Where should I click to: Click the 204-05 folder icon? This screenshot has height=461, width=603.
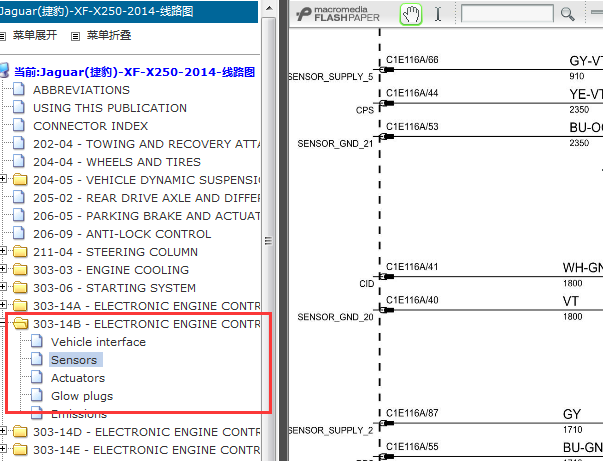[20, 180]
